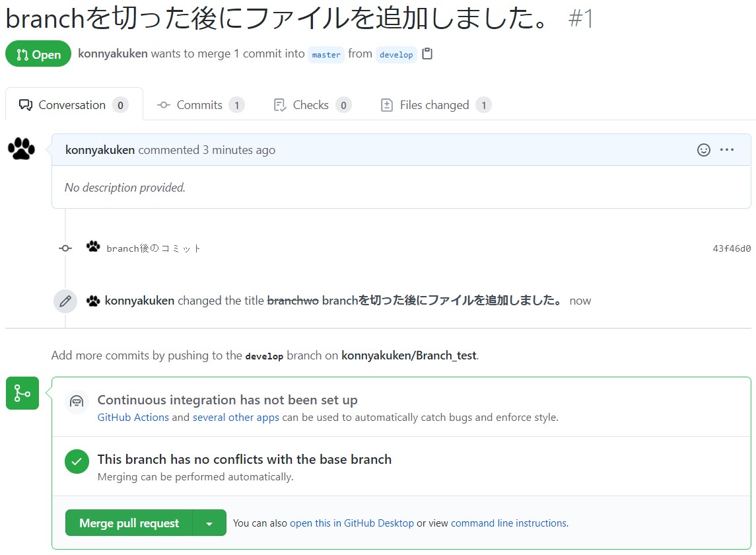View command line instructions link

(508, 523)
